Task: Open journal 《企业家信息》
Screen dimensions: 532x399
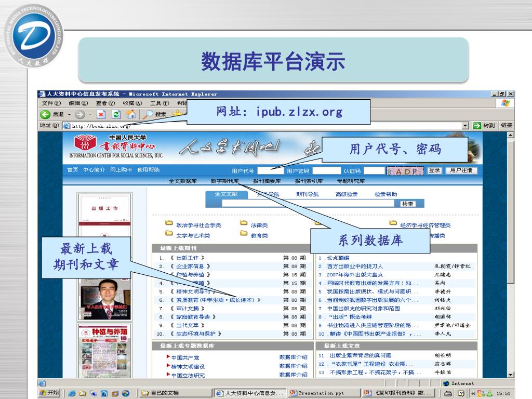Action: [x=190, y=267]
